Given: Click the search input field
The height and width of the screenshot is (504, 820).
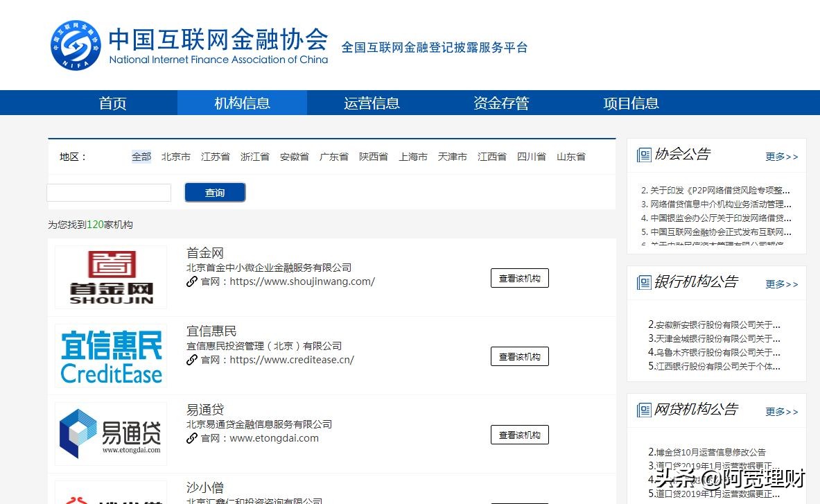Looking at the screenshot, I should click(x=109, y=192).
